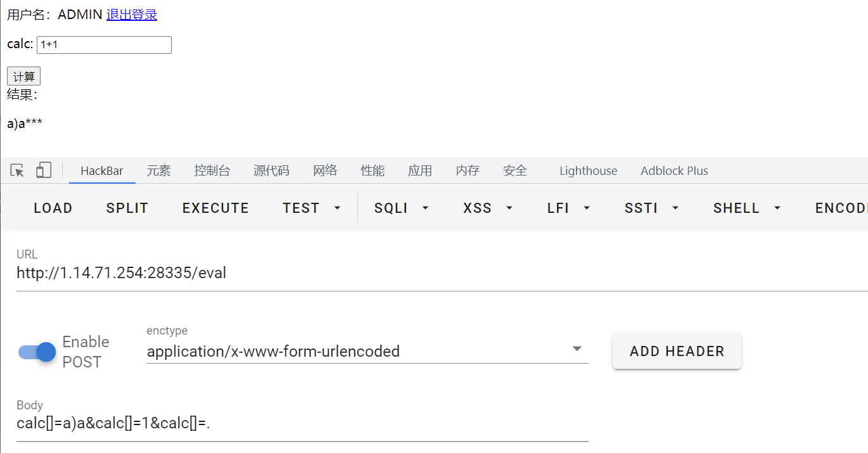Disable the Enable POST toggle
This screenshot has height=453, width=868.
[36, 352]
